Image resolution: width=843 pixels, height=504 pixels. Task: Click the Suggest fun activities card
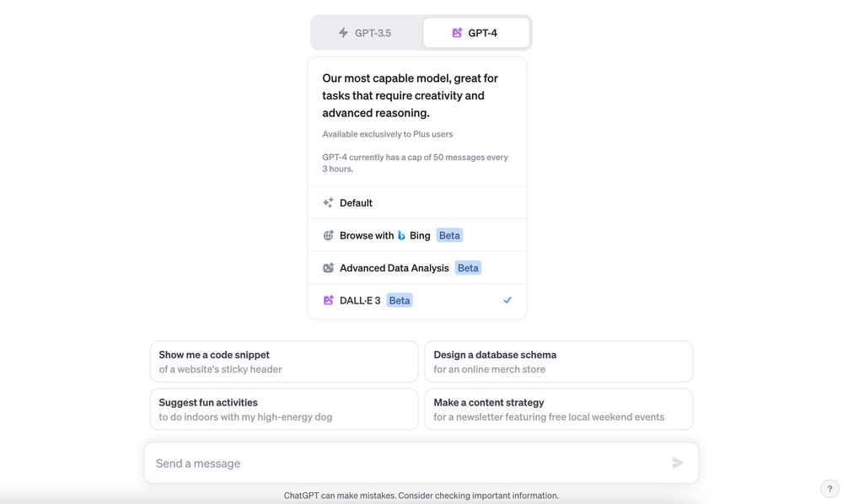pos(283,409)
